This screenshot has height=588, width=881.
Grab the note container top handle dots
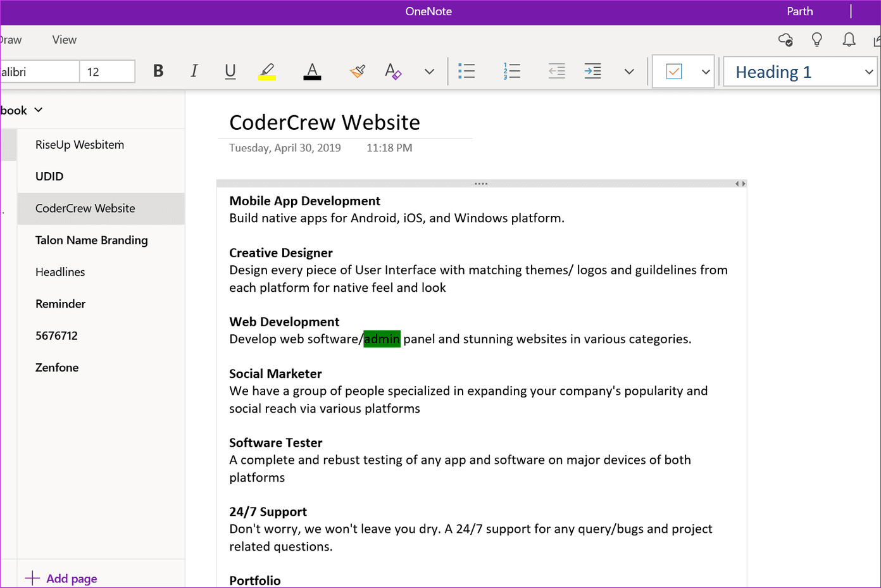[481, 184]
